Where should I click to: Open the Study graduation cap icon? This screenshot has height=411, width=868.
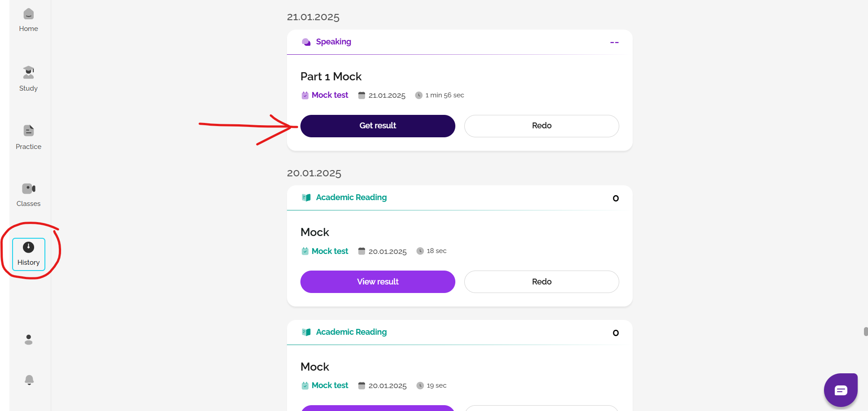tap(28, 72)
